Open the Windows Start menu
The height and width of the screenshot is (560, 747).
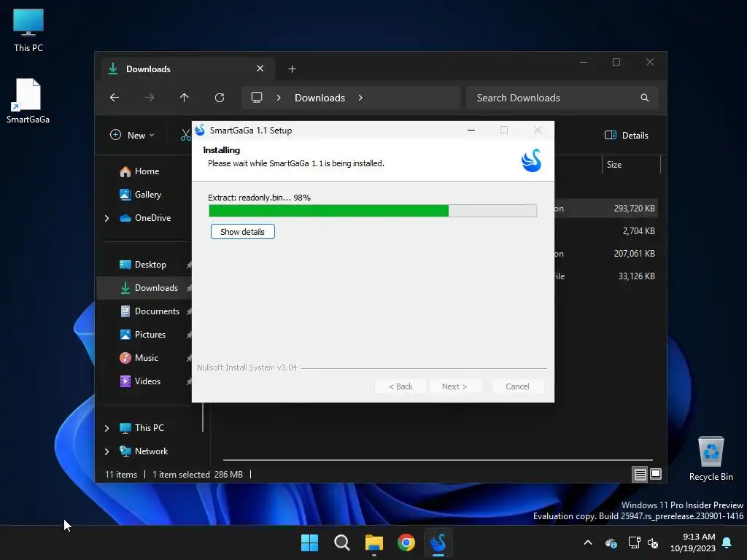coord(309,542)
